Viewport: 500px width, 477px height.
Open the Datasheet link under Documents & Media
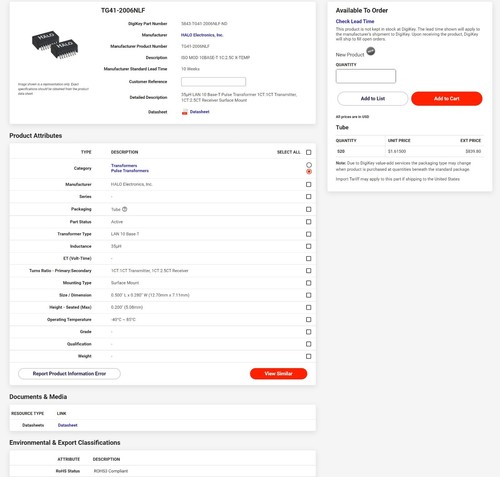coord(68,425)
